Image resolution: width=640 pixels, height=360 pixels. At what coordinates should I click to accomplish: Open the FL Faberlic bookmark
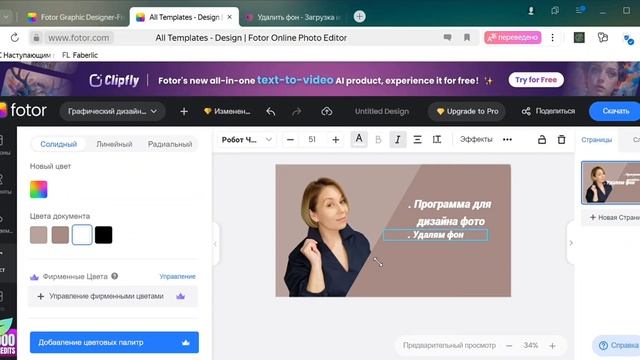tap(80, 55)
